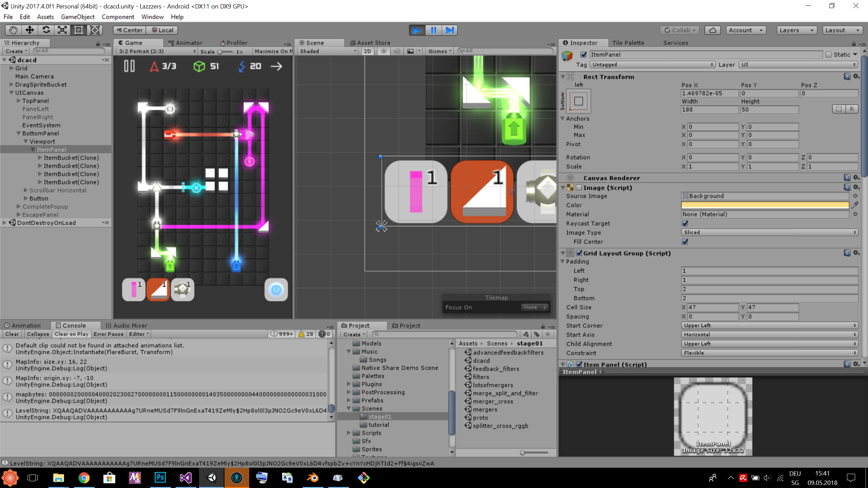Click the yellow Color swatch
This screenshot has width=868, height=488.
pyautogui.click(x=765, y=205)
